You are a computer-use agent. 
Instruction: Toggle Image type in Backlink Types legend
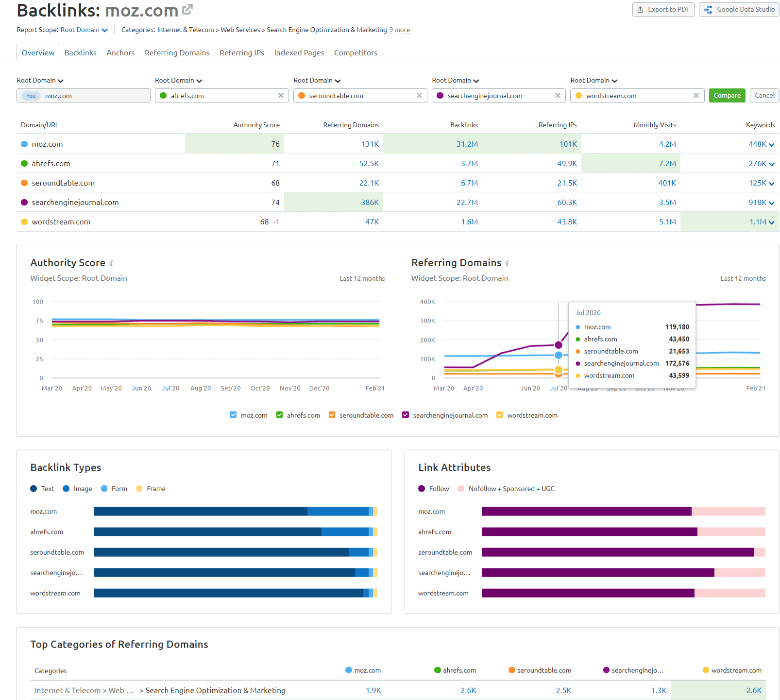[x=77, y=489]
